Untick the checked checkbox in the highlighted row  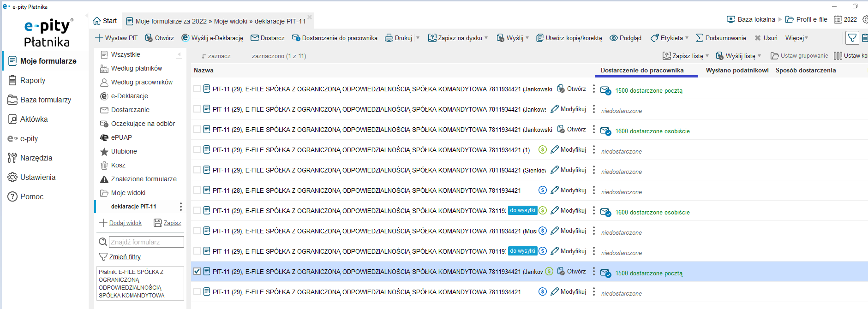(x=197, y=271)
